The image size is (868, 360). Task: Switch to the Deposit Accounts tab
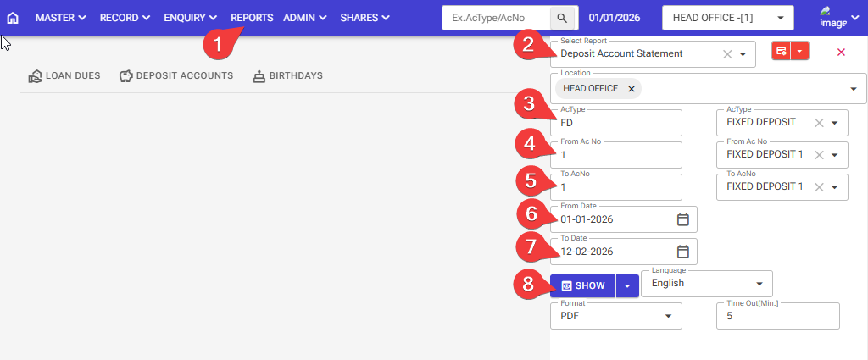(x=176, y=76)
